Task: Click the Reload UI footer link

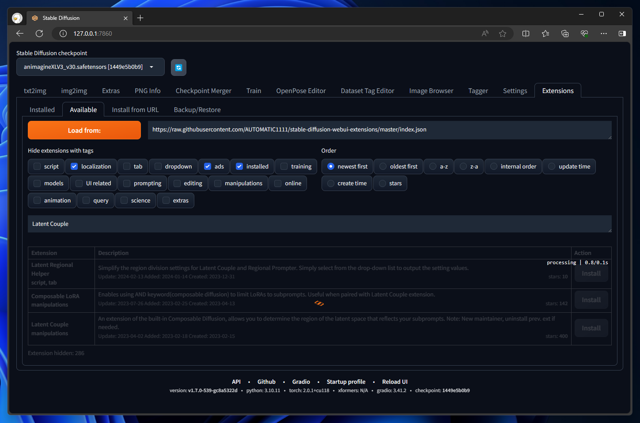Action: click(x=395, y=382)
